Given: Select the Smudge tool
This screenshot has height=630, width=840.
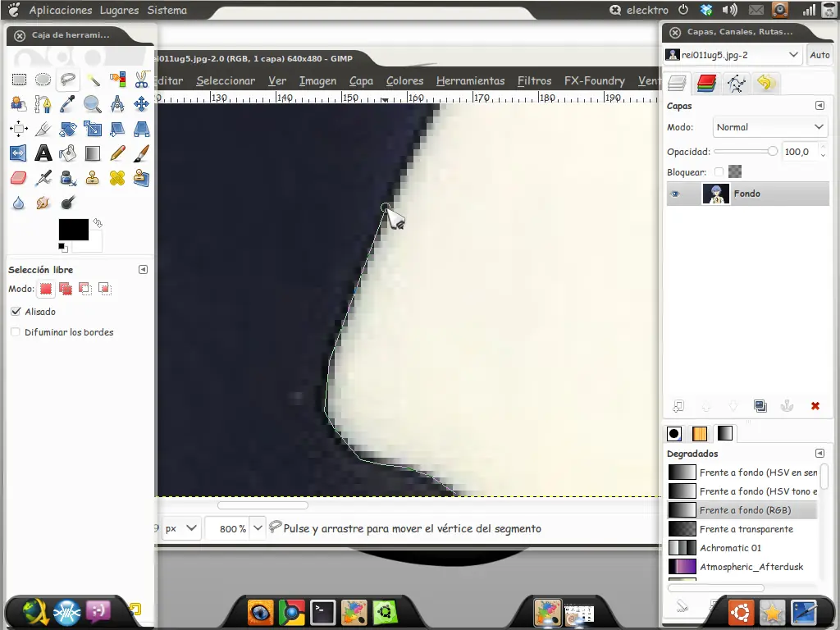Looking at the screenshot, I should tap(43, 203).
